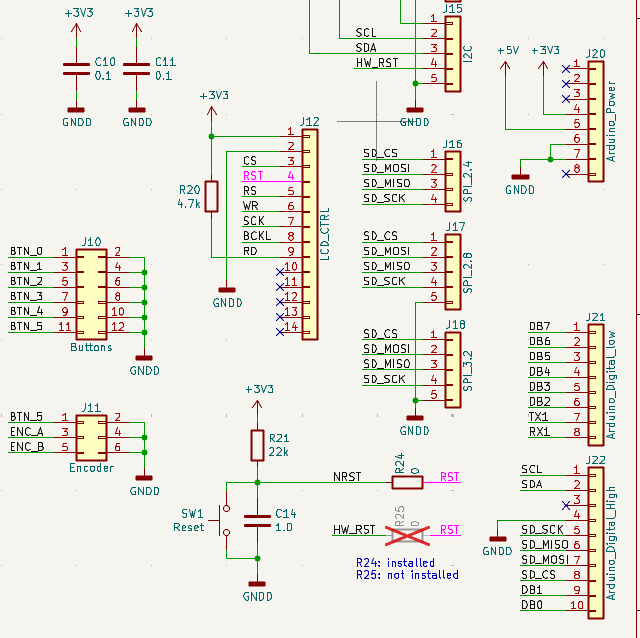
Task: Select capacitor C11 symbol
Action: pos(137,69)
